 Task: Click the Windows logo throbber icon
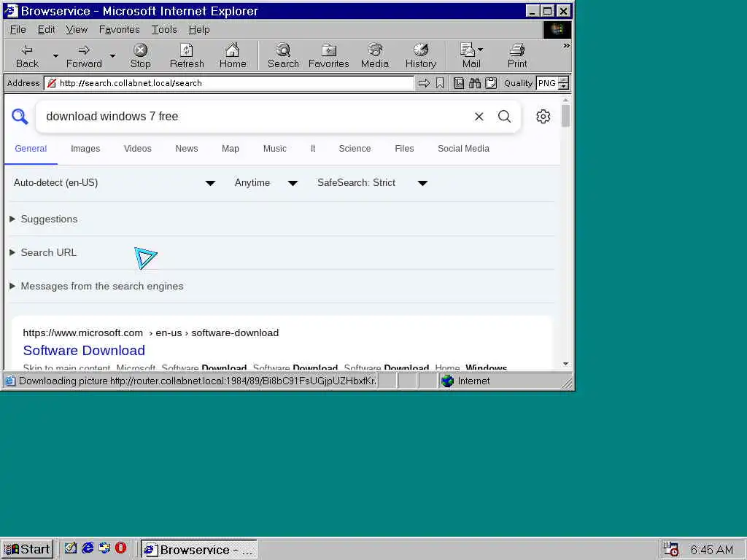coord(557,29)
